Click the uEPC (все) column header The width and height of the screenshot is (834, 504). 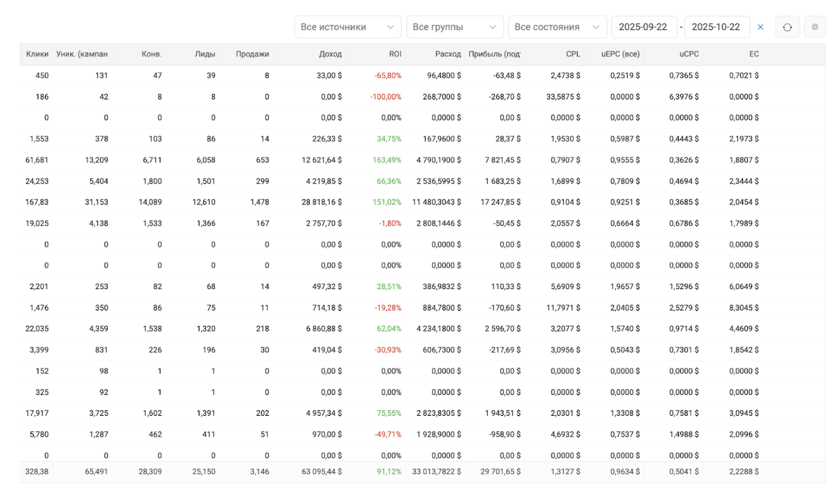tap(620, 54)
